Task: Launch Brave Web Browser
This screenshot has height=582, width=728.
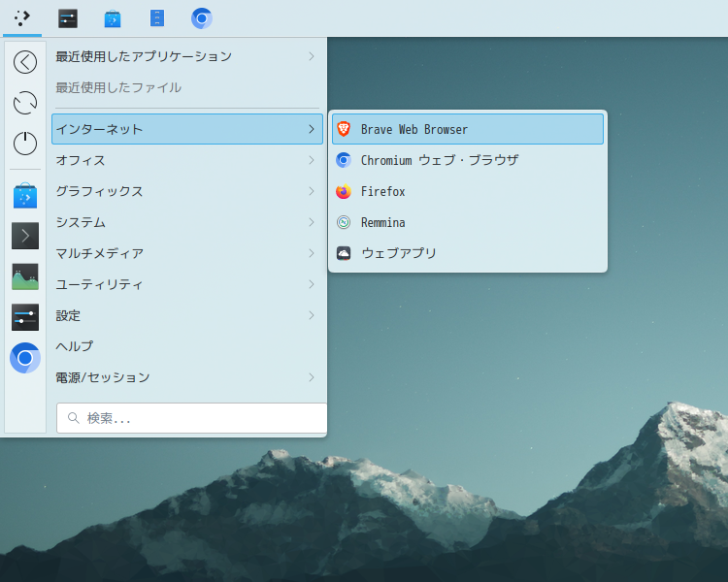Action: click(468, 129)
